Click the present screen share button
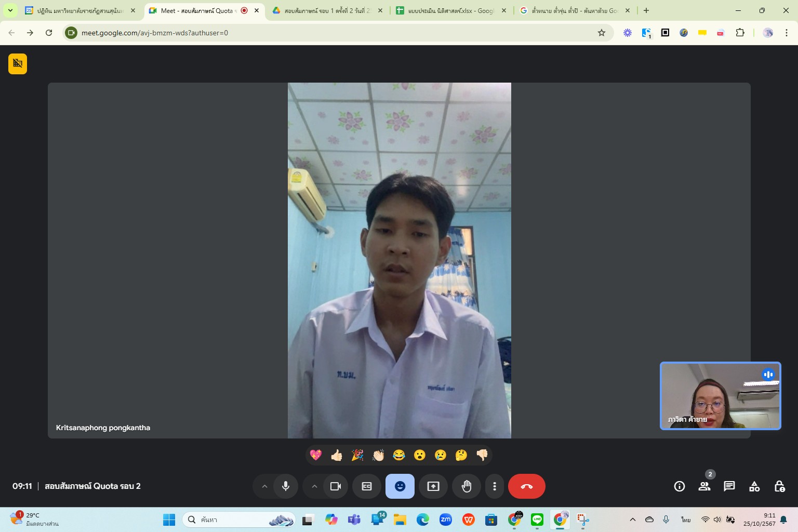This screenshot has height=532, width=798. click(x=433, y=486)
